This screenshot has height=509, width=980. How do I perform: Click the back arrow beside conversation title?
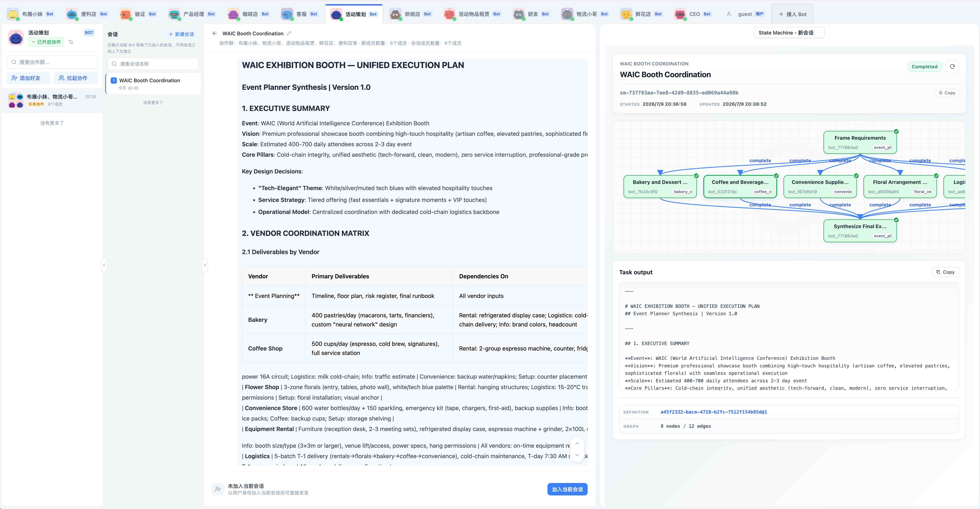coord(215,33)
